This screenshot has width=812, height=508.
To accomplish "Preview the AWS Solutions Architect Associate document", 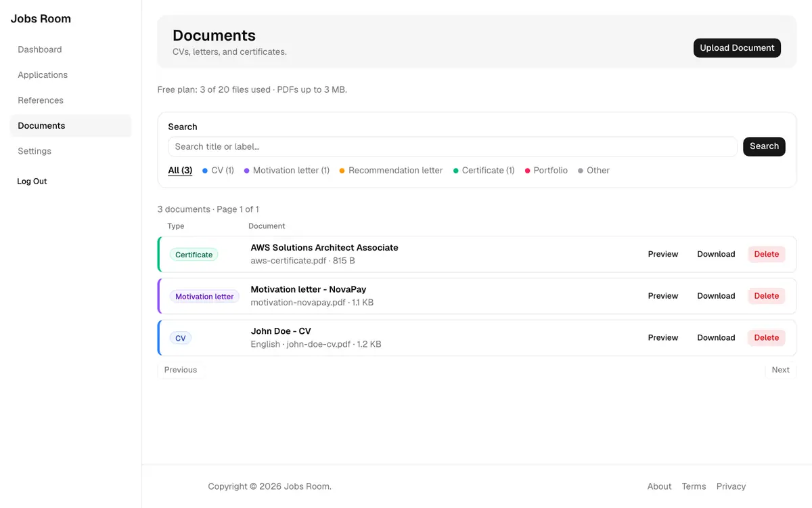I will [x=663, y=254].
